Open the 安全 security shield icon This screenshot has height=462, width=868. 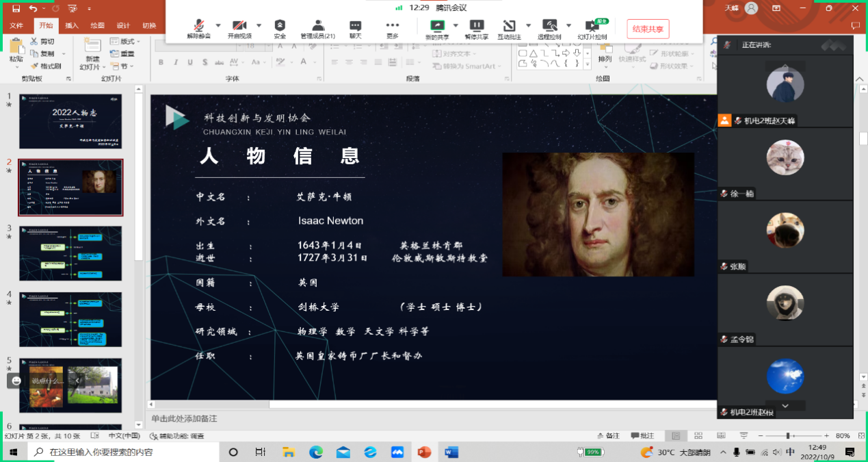pos(280,25)
